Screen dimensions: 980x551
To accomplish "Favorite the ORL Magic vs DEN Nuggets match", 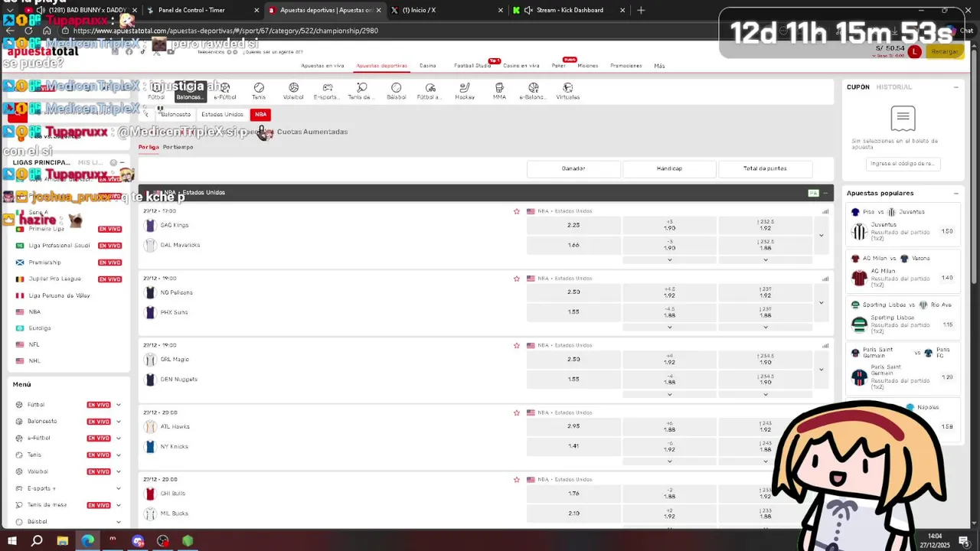I will (x=517, y=345).
